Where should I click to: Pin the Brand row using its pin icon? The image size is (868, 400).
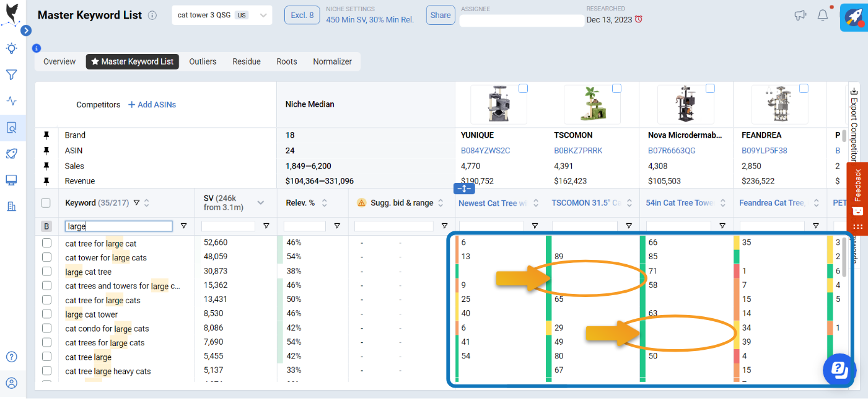(46, 135)
